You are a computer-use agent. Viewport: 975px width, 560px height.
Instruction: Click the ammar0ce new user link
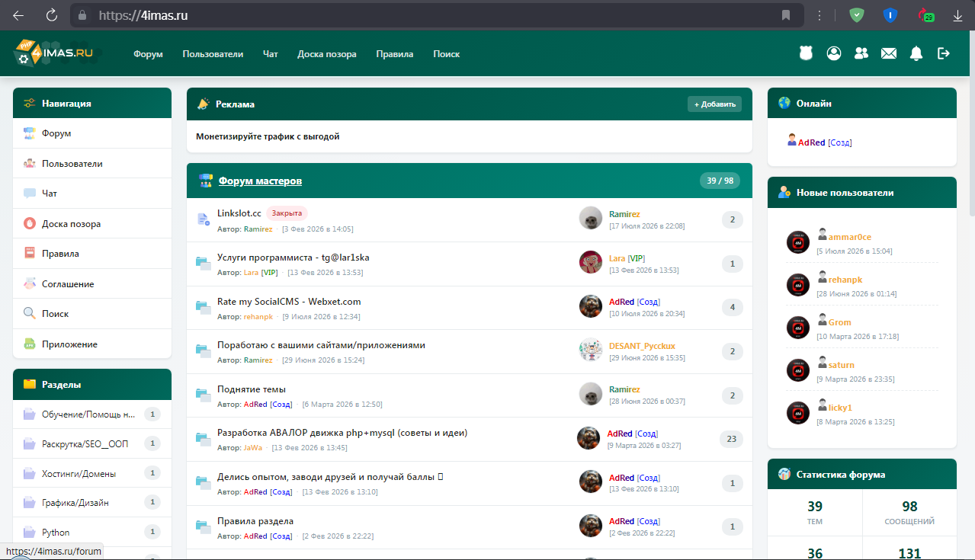pyautogui.click(x=850, y=237)
